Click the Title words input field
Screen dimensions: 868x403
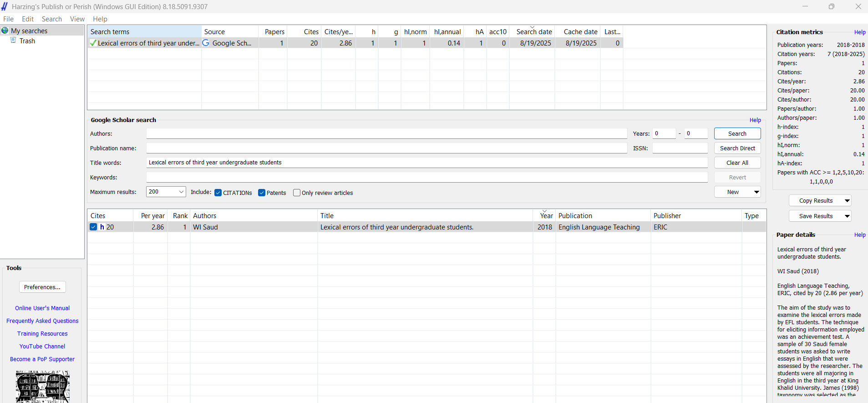(427, 163)
